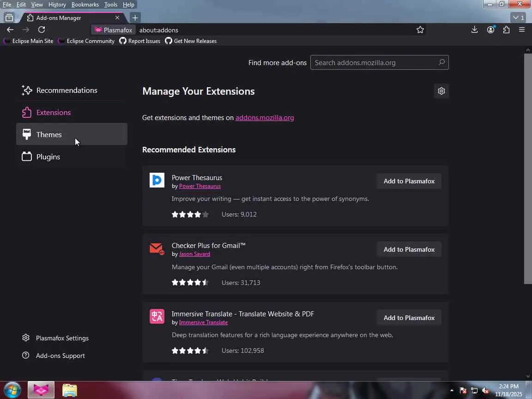Reload the current page
The height and width of the screenshot is (399, 532).
pyautogui.click(x=42, y=30)
